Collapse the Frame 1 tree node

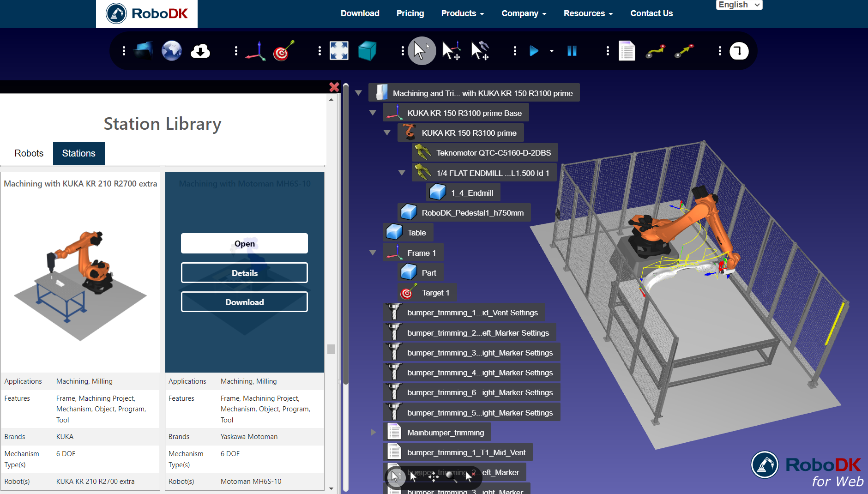tap(373, 253)
